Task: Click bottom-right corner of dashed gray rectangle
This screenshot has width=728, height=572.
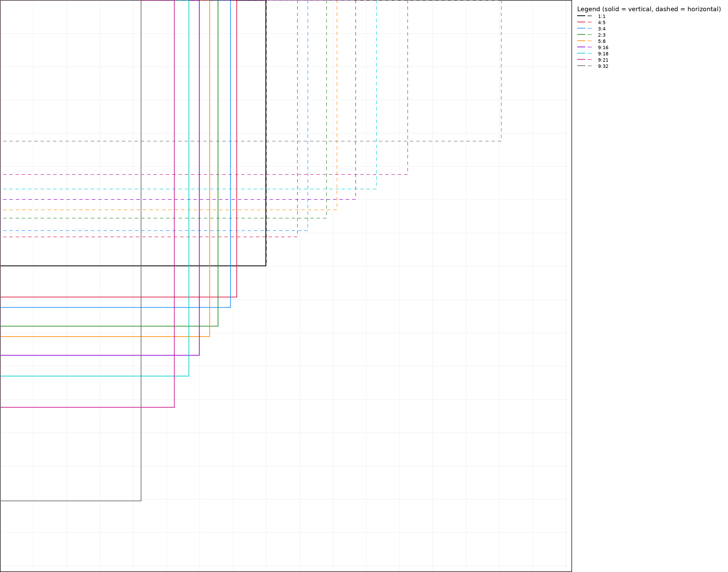Action: pyautogui.click(x=501, y=141)
